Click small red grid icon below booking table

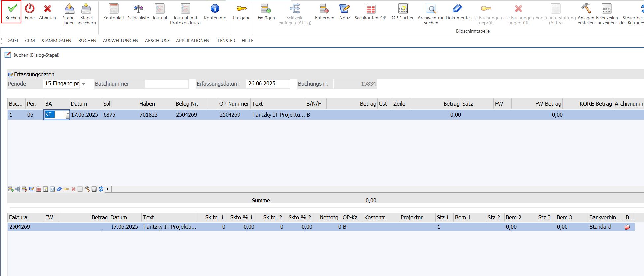click(x=39, y=189)
